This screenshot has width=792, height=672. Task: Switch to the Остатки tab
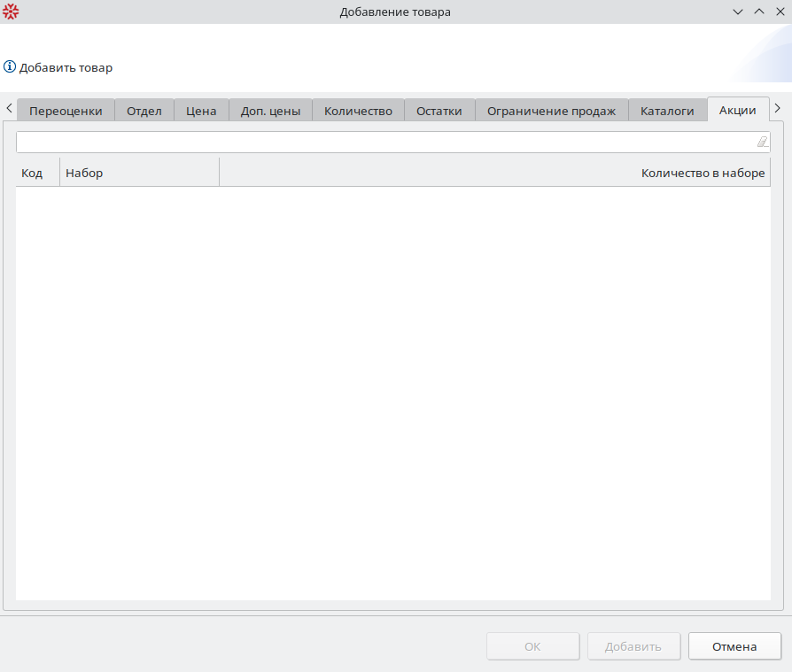point(439,111)
